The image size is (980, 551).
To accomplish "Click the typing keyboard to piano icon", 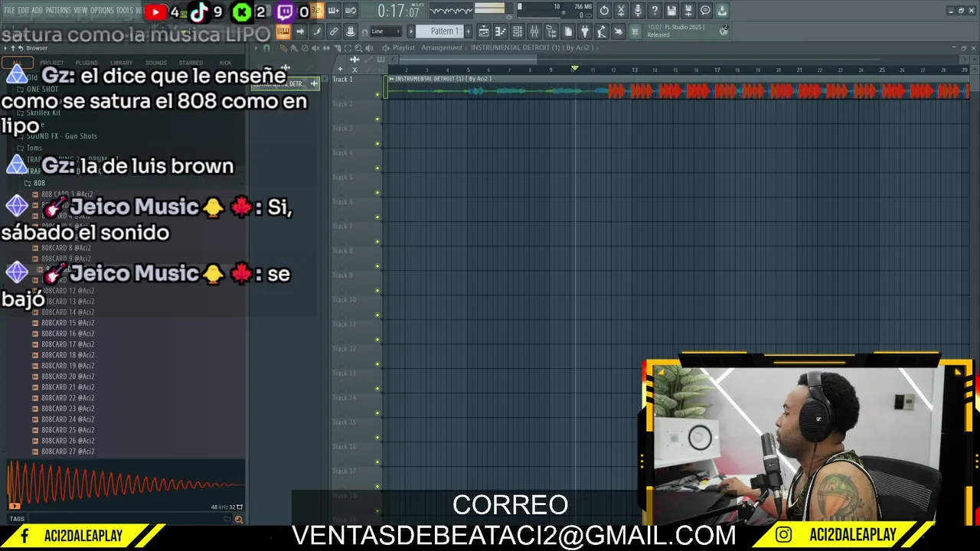I will (283, 31).
